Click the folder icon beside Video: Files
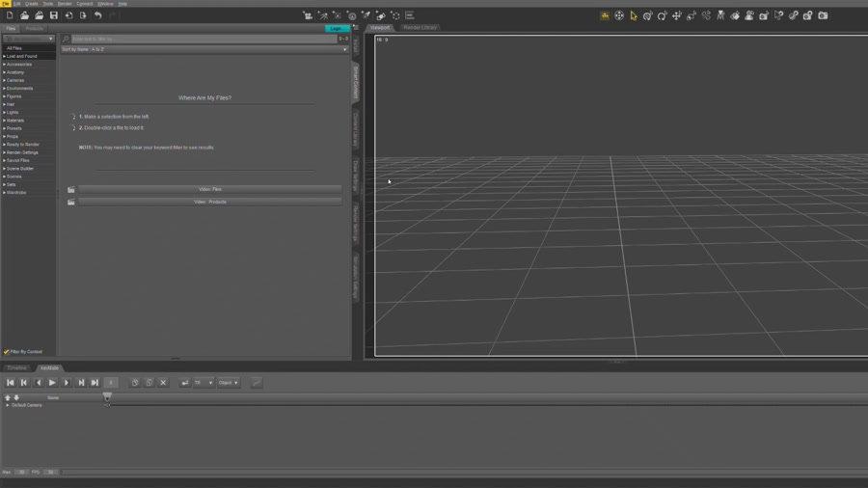868x488 pixels. tap(71, 190)
